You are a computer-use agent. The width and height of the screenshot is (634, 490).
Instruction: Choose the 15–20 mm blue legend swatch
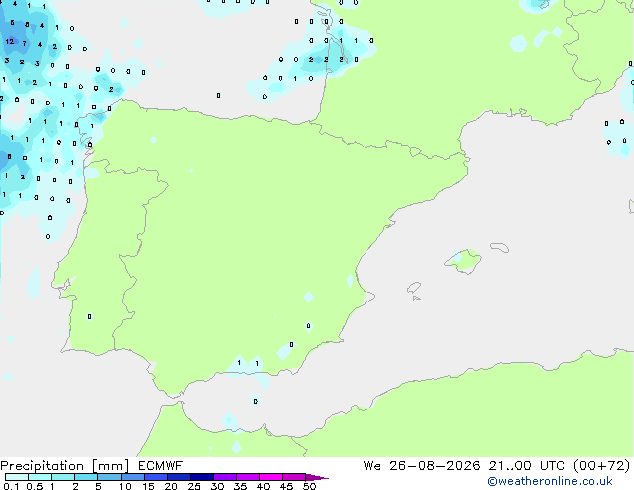[156, 477]
